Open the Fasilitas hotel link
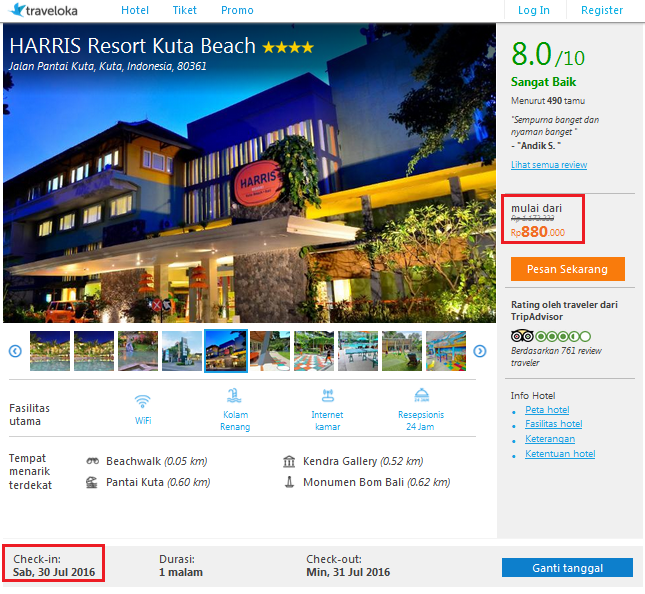645x594 pixels. tap(554, 424)
